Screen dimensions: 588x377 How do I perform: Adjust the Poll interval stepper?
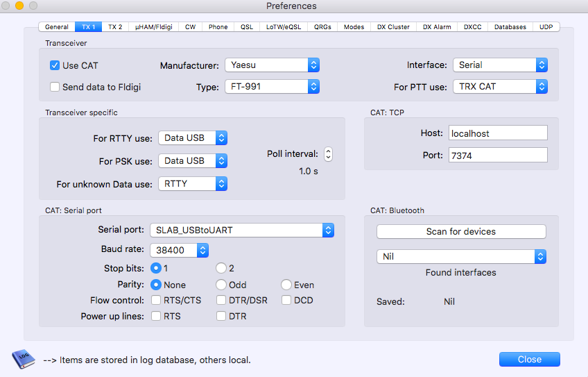328,154
